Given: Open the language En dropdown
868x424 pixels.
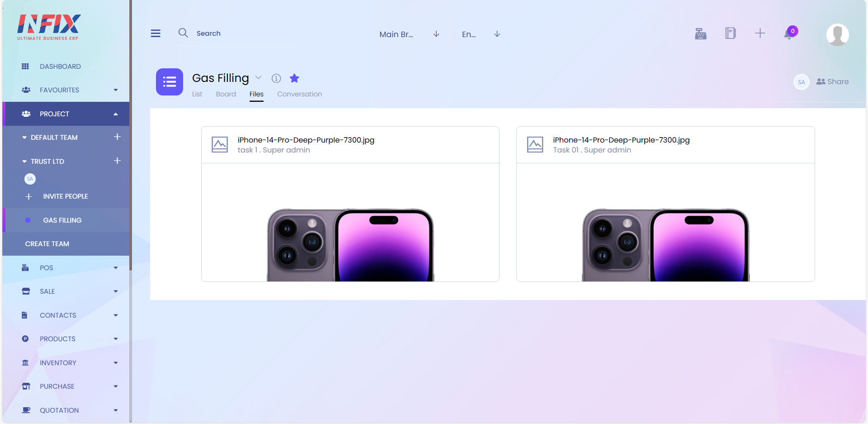Looking at the screenshot, I should coord(481,34).
